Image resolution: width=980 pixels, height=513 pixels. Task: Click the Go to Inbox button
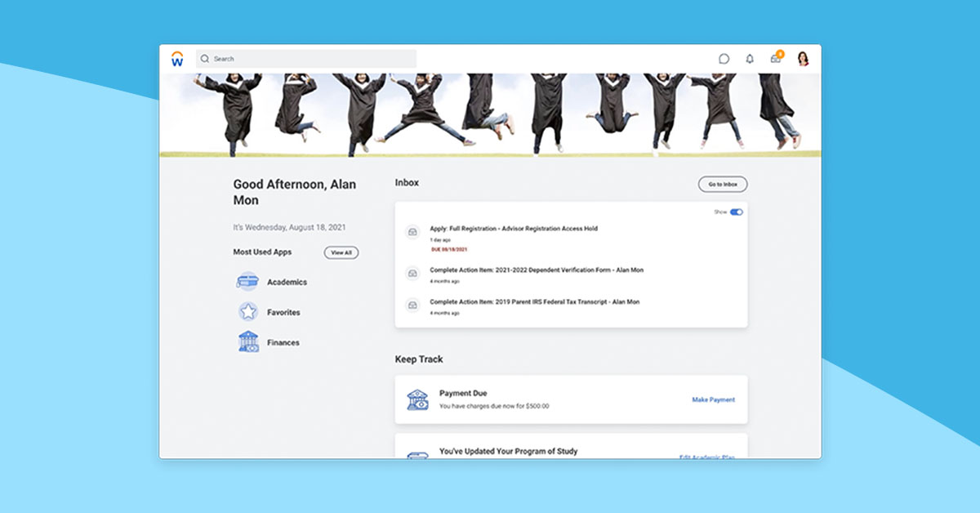click(722, 185)
